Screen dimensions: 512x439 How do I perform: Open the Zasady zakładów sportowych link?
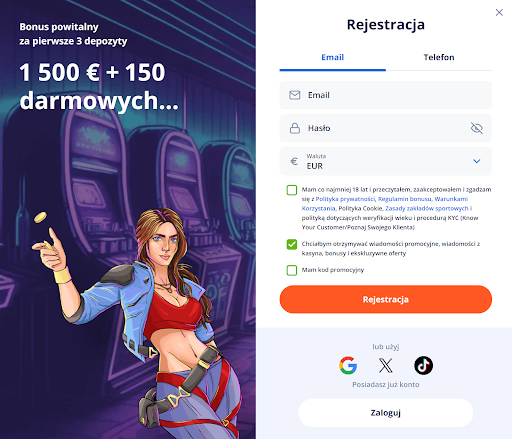click(x=427, y=208)
